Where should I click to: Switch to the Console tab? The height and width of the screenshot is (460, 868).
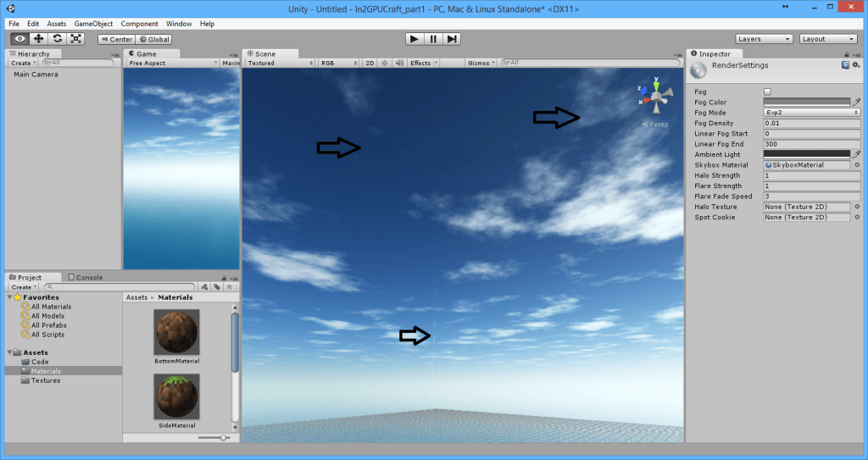[x=89, y=277]
